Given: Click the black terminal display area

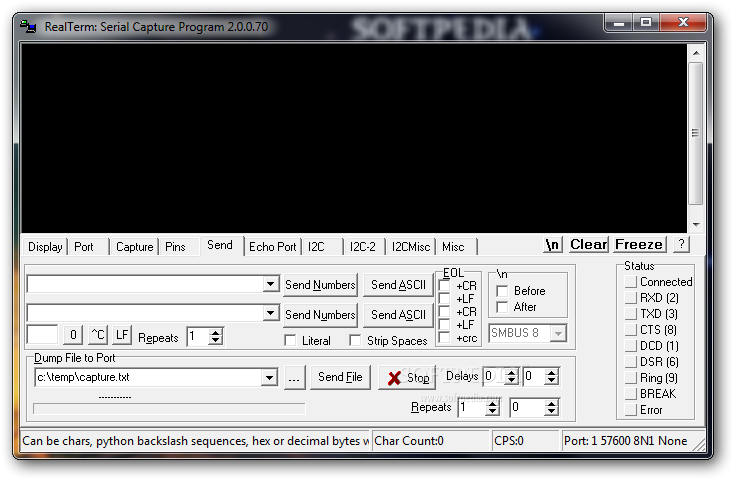Looking at the screenshot, I should click(354, 138).
